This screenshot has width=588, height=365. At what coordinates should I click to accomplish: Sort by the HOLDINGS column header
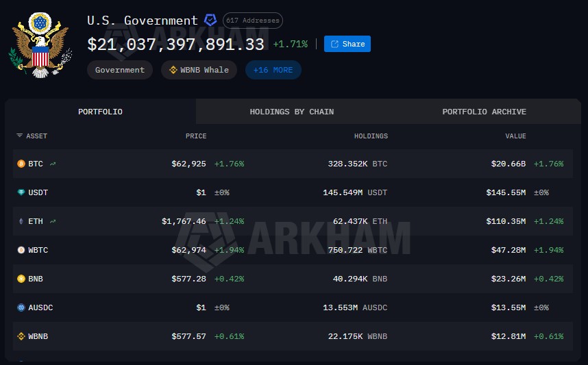coord(371,136)
